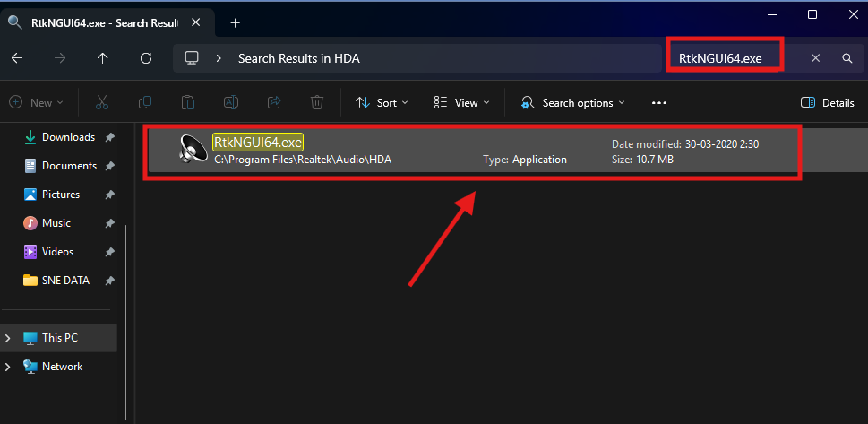Click the This PC monitor icon in address bar

192,57
